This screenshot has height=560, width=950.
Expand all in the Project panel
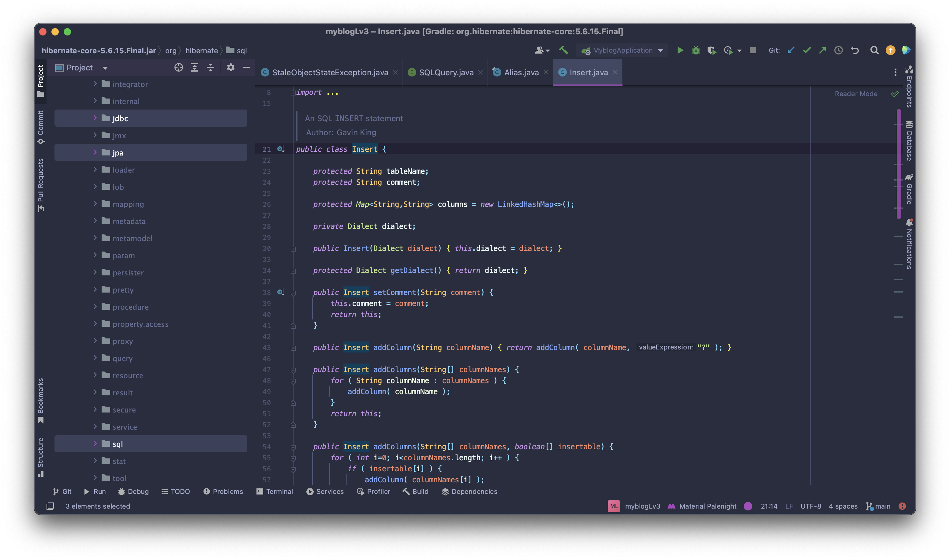[194, 68]
